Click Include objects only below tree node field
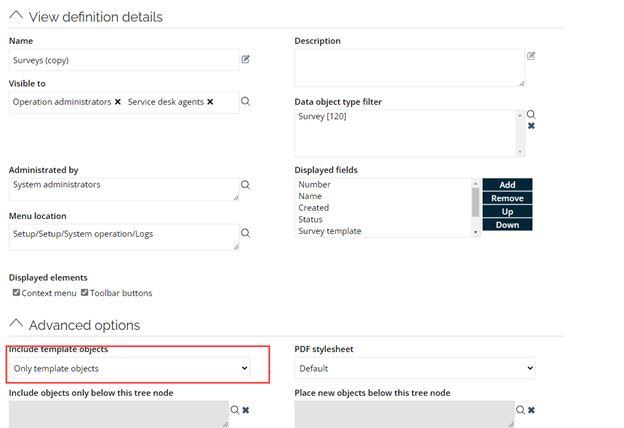 [x=119, y=414]
